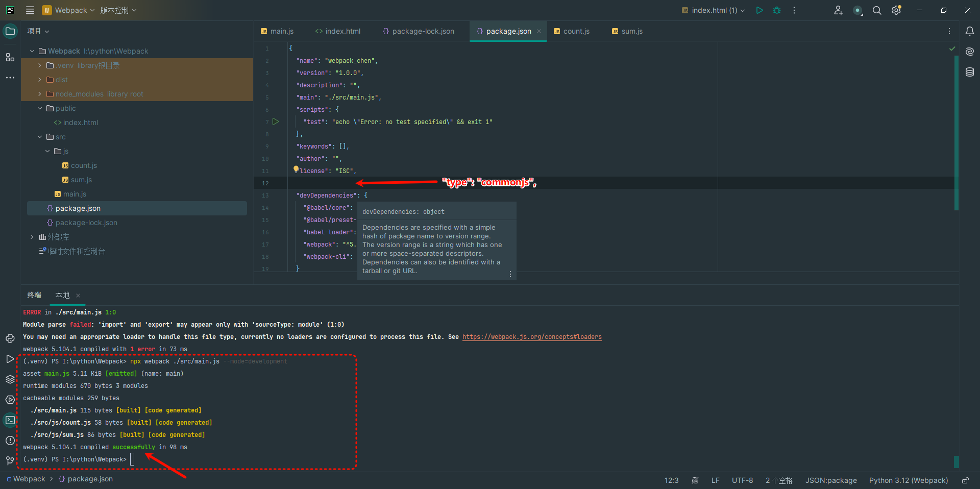Open the Database tool window icon

970,72
